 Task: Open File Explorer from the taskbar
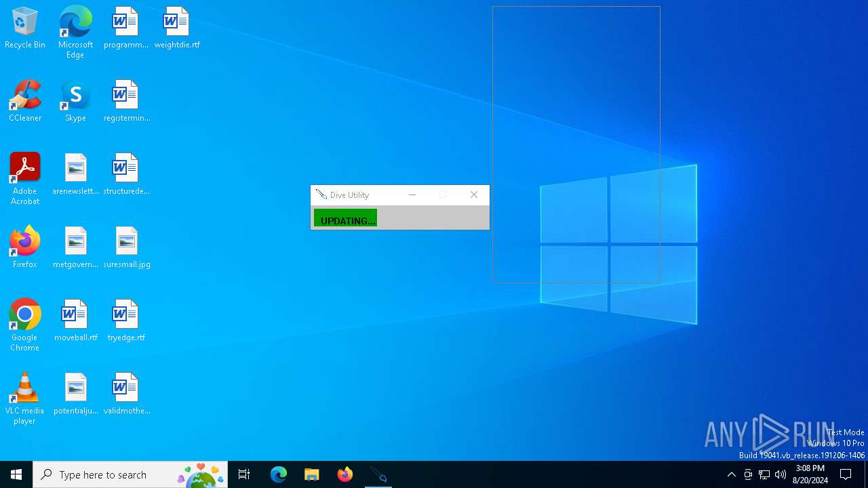click(312, 474)
